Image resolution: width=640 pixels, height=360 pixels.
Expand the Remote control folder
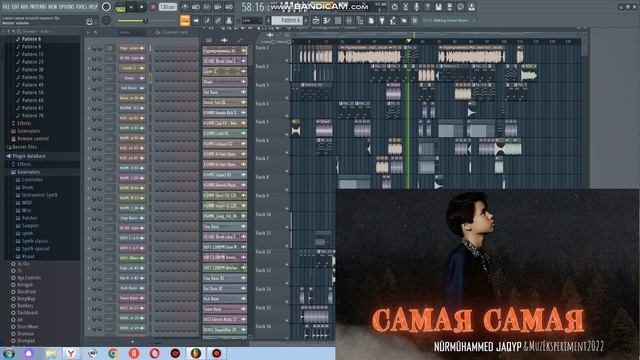tap(33, 139)
